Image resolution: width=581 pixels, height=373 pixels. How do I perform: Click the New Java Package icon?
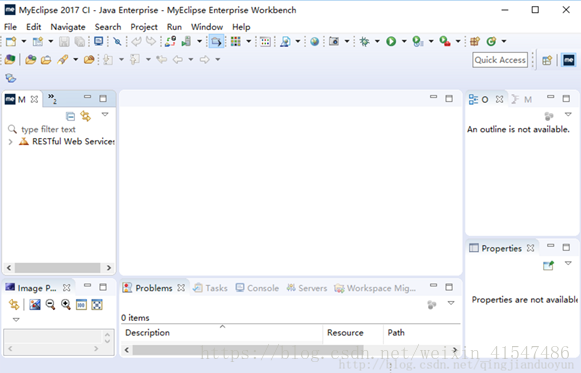pyautogui.click(x=475, y=41)
